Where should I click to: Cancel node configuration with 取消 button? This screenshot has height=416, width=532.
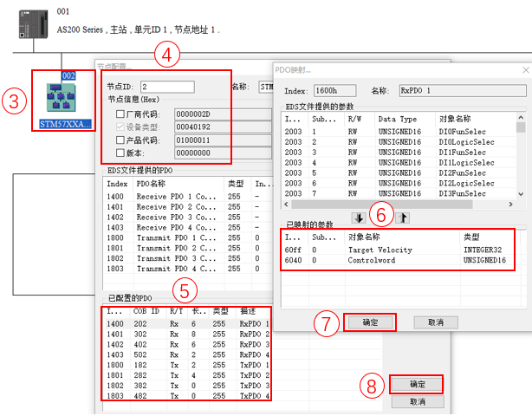click(x=418, y=402)
